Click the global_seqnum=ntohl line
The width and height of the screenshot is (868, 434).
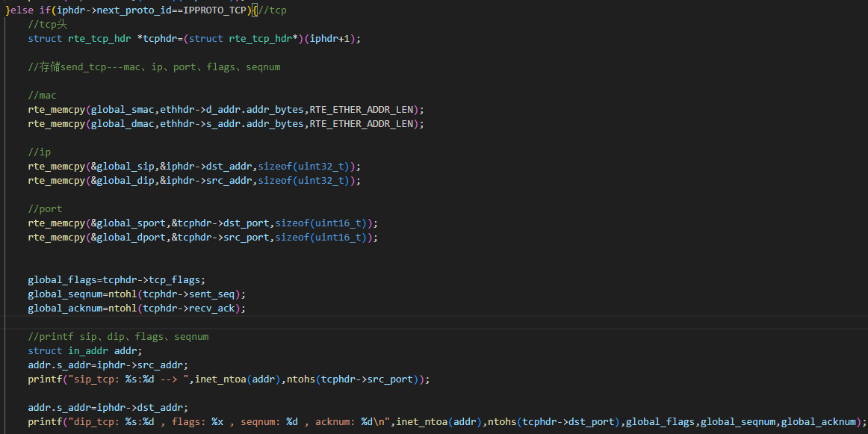click(x=137, y=294)
